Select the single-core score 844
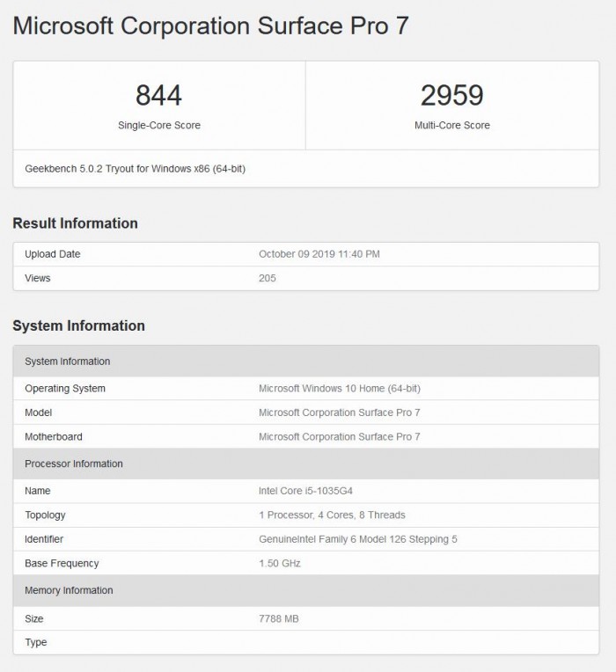The width and height of the screenshot is (616, 672). tap(158, 95)
